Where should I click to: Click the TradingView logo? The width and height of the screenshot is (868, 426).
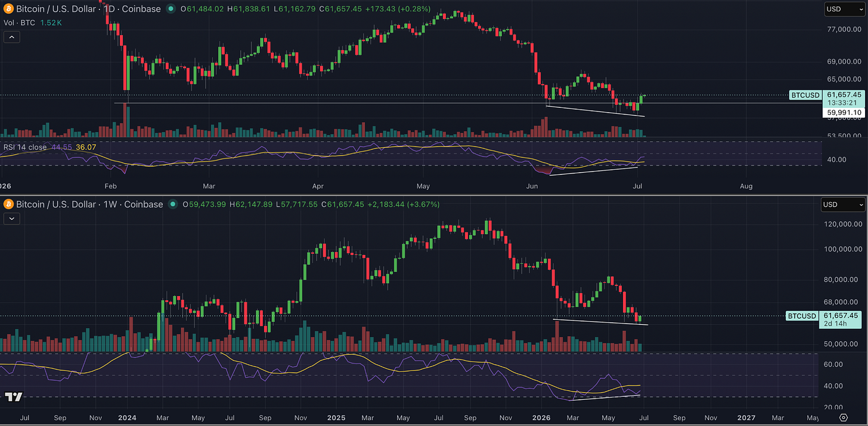pyautogui.click(x=14, y=397)
